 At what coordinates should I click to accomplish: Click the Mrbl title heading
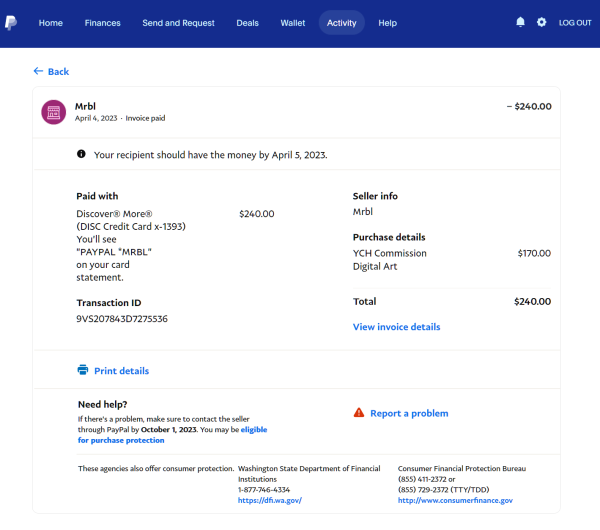(85, 106)
